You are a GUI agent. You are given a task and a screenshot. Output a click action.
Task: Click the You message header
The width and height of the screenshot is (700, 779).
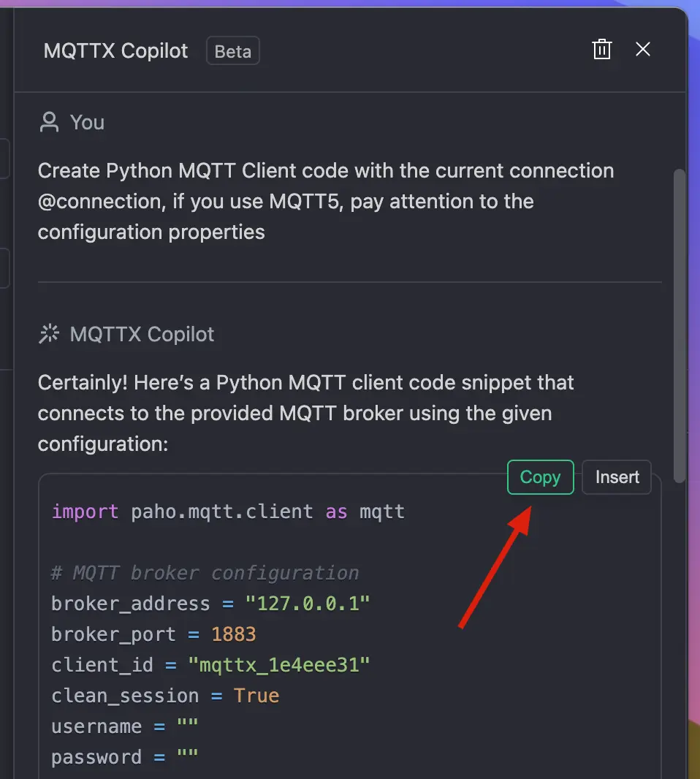(x=87, y=121)
